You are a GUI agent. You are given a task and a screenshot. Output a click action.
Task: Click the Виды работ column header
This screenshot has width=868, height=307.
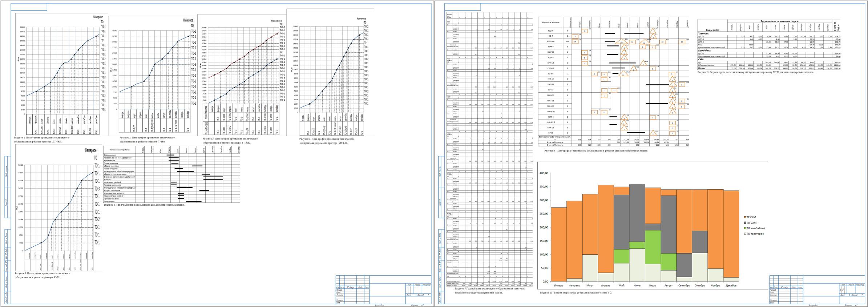click(712, 29)
